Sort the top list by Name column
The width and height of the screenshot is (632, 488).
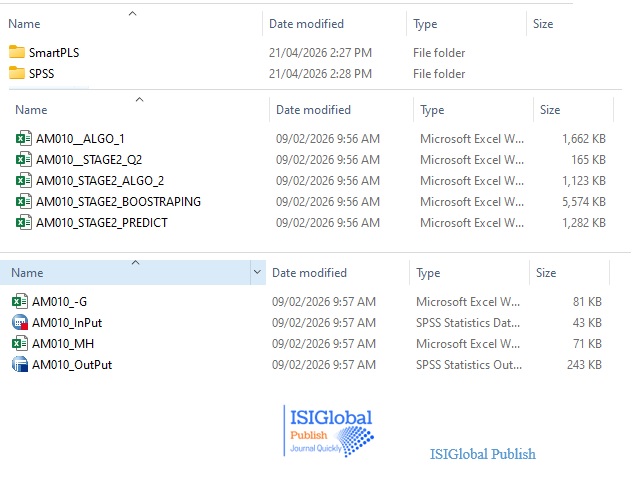click(x=24, y=24)
